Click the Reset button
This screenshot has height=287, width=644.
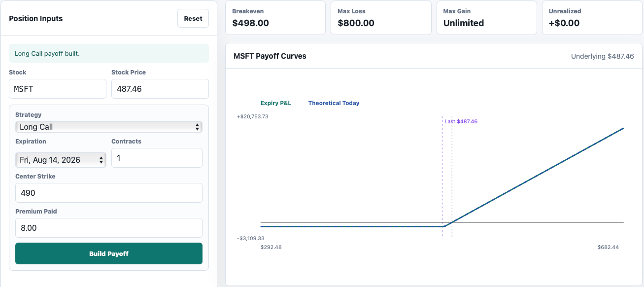(x=193, y=18)
